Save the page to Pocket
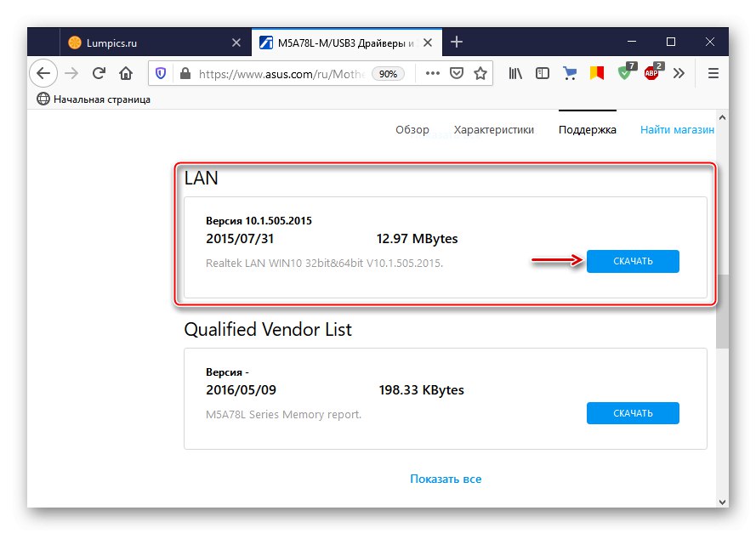This screenshot has height=539, width=756. pos(456,73)
